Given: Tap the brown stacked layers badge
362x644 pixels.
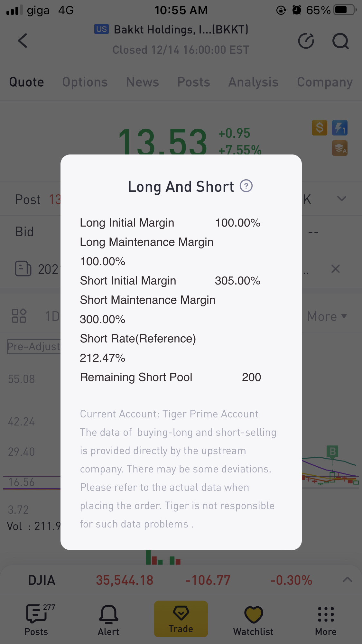Looking at the screenshot, I should pos(339,148).
